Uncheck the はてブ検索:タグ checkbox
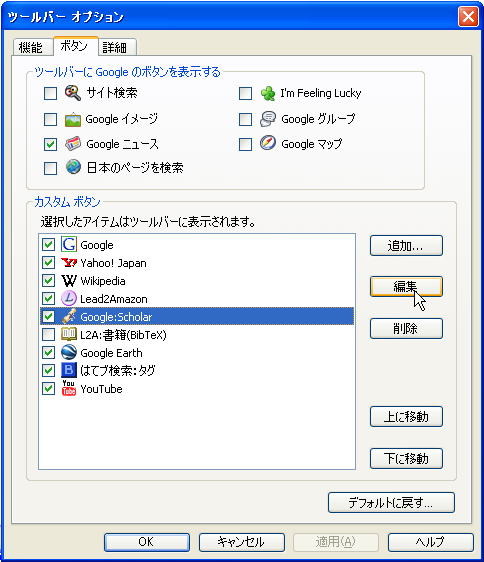The image size is (484, 562). [x=48, y=370]
